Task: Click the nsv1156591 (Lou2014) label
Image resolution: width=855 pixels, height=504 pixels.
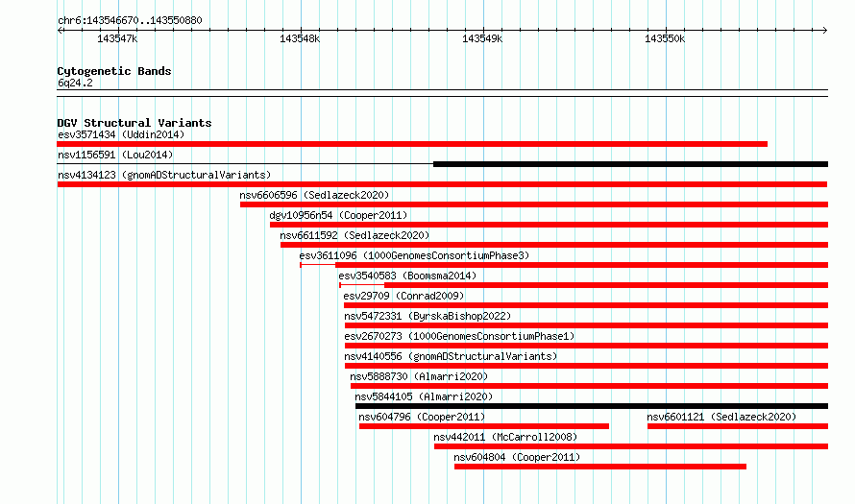Action: point(115,155)
